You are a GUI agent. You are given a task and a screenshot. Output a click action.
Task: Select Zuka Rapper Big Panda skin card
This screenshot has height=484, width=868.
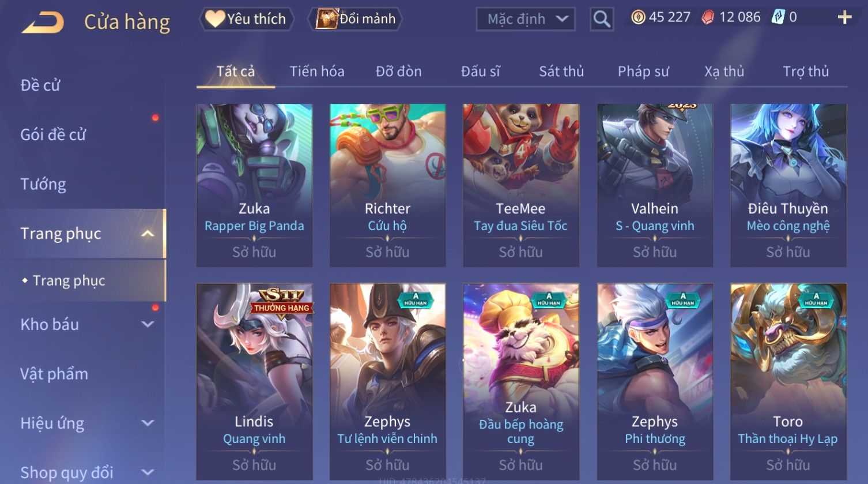point(254,185)
